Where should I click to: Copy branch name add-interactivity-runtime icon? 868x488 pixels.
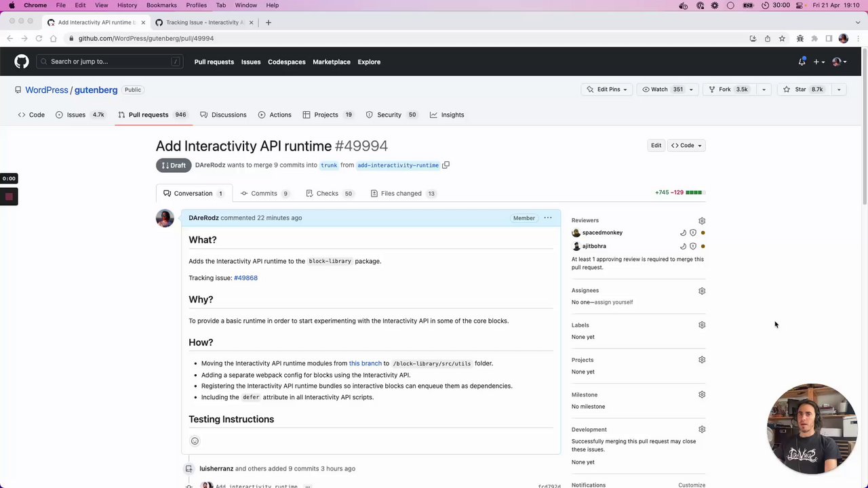pos(446,165)
